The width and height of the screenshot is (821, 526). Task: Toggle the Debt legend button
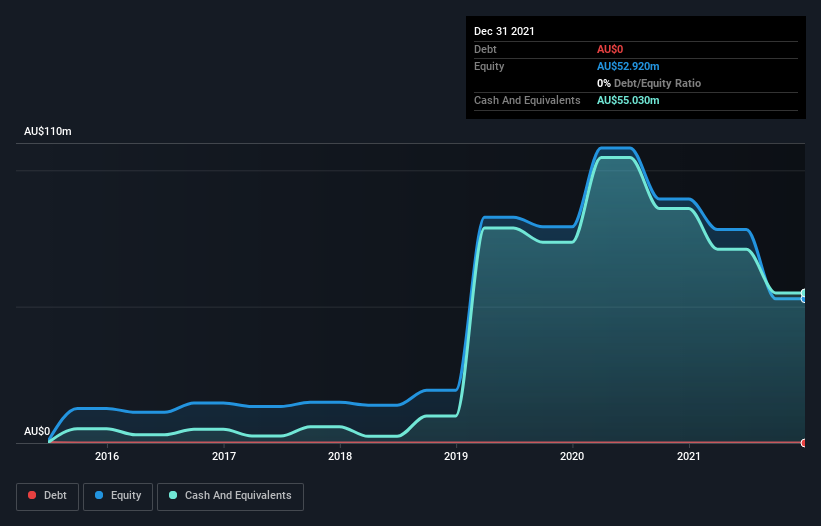tap(47, 496)
